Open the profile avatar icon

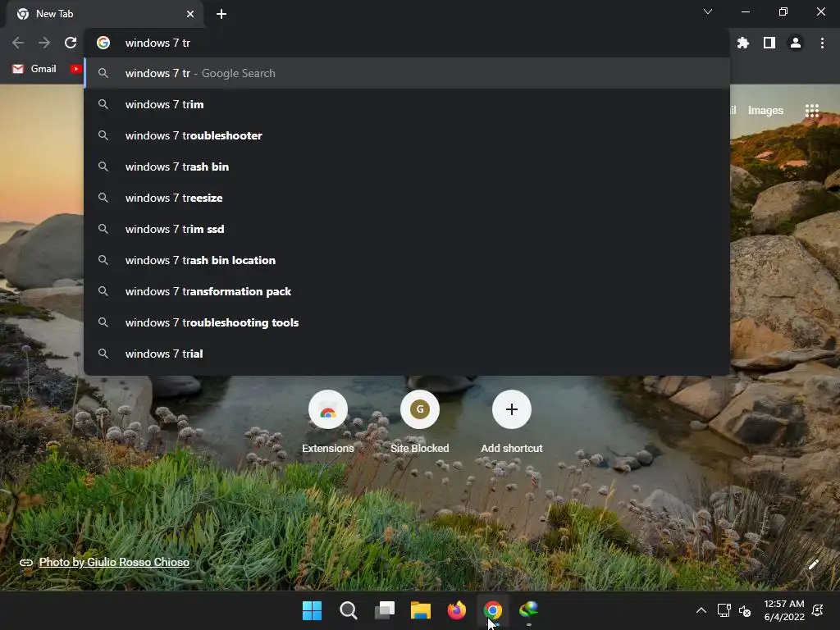796,43
